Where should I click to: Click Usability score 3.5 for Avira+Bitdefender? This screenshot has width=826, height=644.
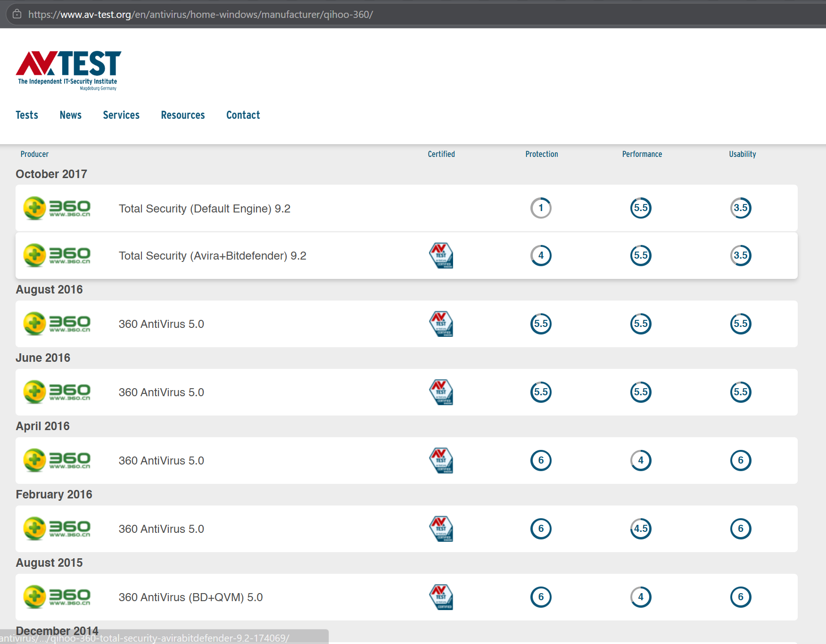point(741,255)
